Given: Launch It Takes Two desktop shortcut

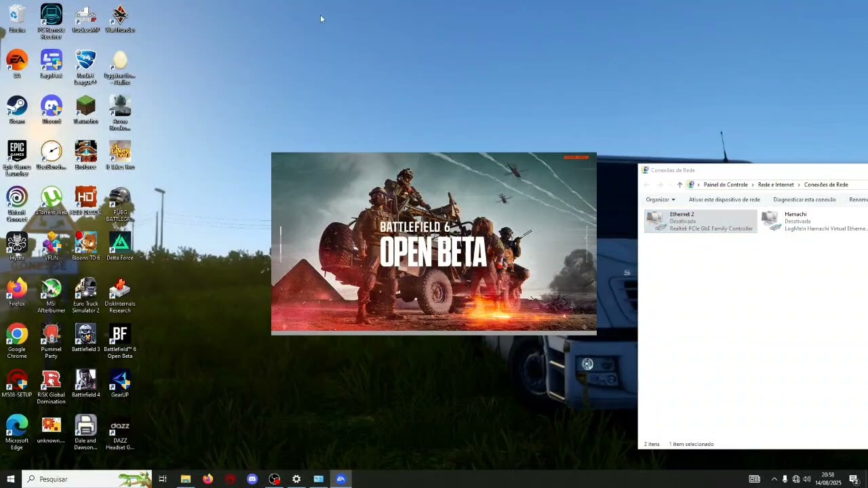Looking at the screenshot, I should coord(120,155).
